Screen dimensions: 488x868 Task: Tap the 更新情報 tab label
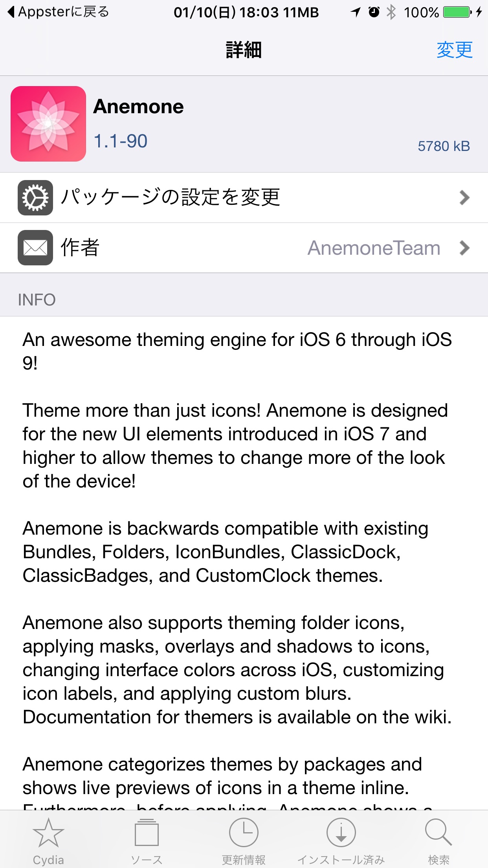[x=244, y=860]
